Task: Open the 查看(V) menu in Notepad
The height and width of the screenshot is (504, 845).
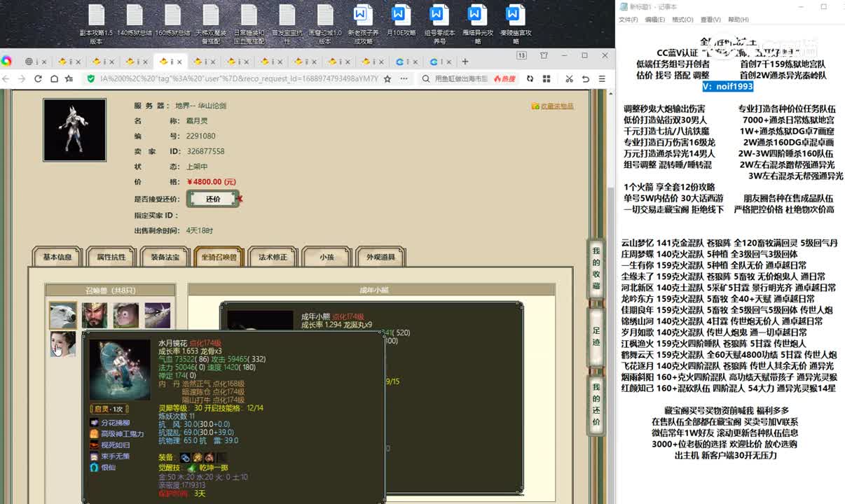Action: pos(710,20)
